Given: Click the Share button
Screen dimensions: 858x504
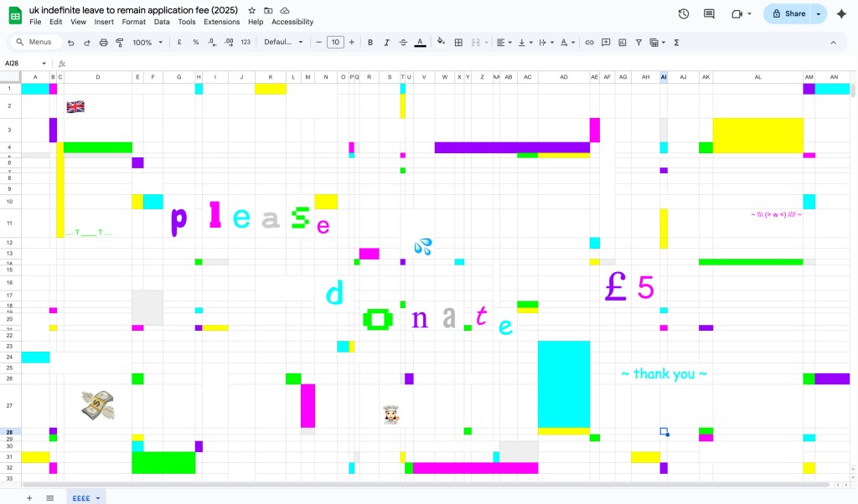Looking at the screenshot, I should click(x=788, y=14).
